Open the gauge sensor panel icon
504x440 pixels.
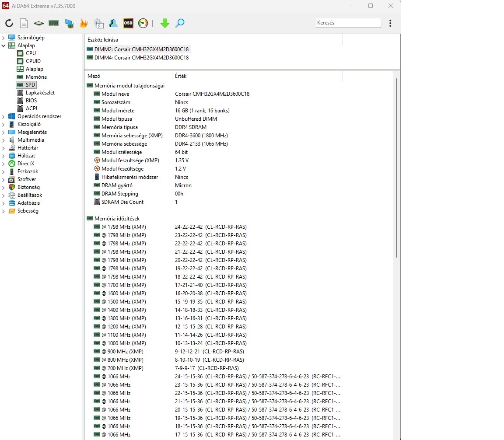click(x=143, y=23)
